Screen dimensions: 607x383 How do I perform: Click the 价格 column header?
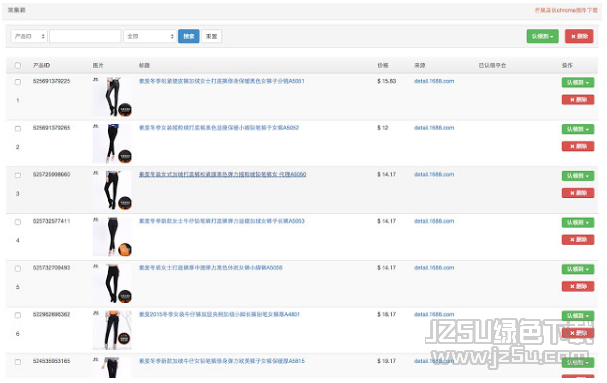(383, 65)
